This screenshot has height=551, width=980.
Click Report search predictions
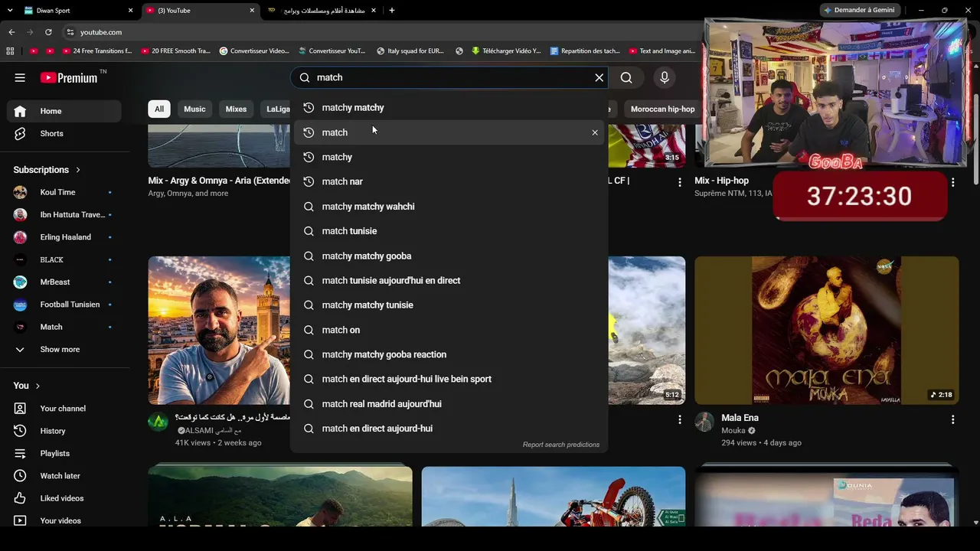[561, 445]
